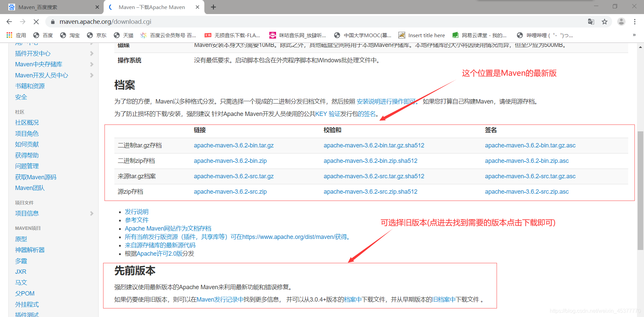Expand the Maven中央存储库 sidebar arrow
This screenshot has height=317, width=644.
point(92,64)
